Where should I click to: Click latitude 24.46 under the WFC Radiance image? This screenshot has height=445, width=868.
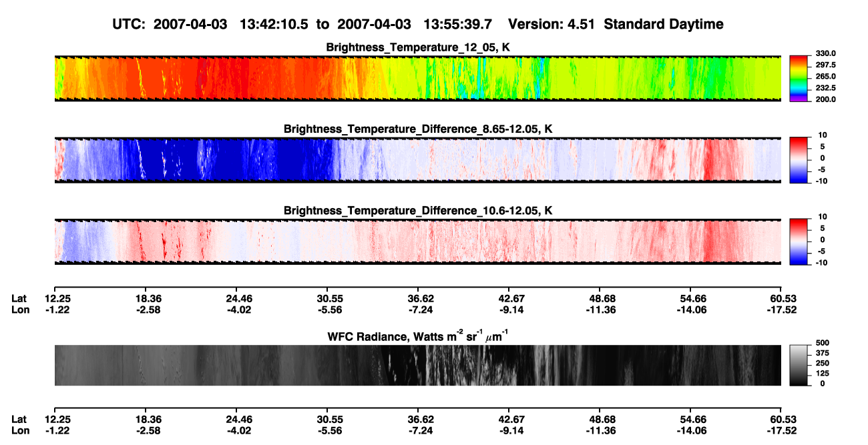[x=239, y=420]
